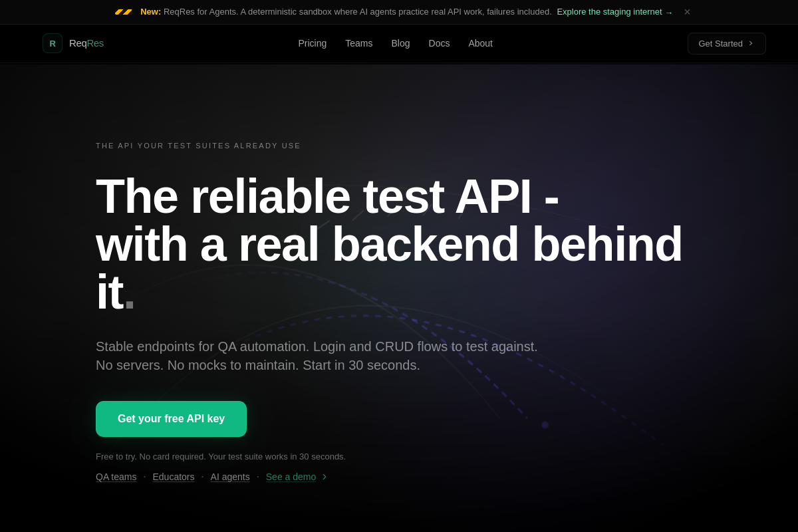
Task: Click the 'Free to try. No card required' note
Action: (221, 457)
